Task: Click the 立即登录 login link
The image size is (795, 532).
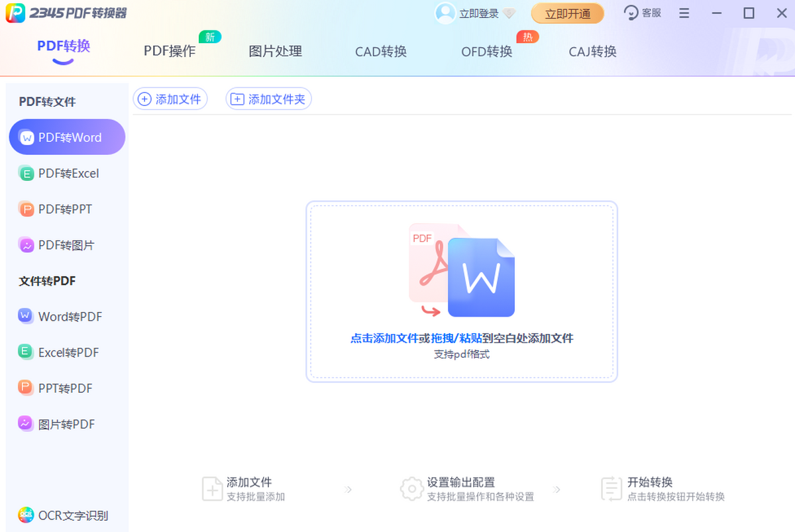Action: click(x=480, y=13)
